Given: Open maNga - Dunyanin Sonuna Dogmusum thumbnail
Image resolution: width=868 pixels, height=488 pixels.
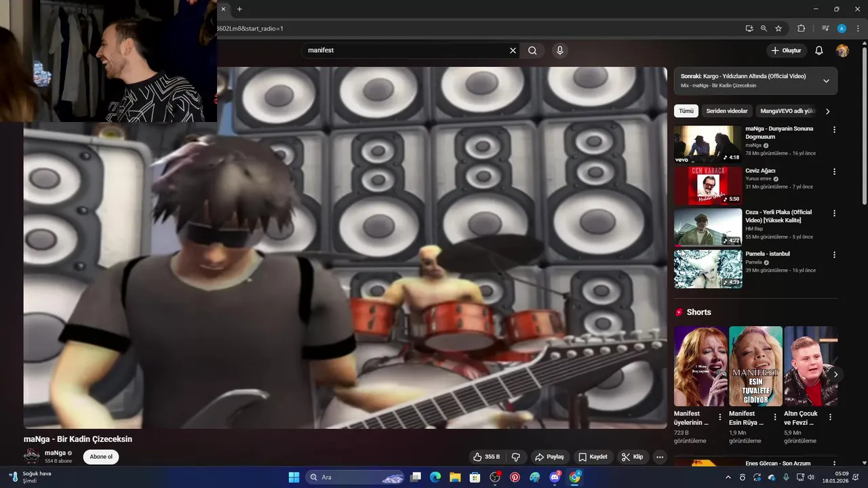Looking at the screenshot, I should pos(707,144).
